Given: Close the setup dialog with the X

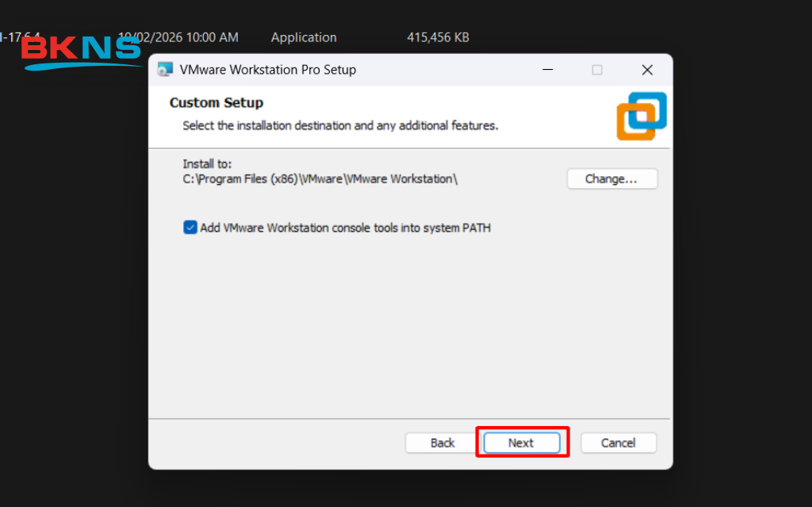Looking at the screenshot, I should tap(647, 70).
